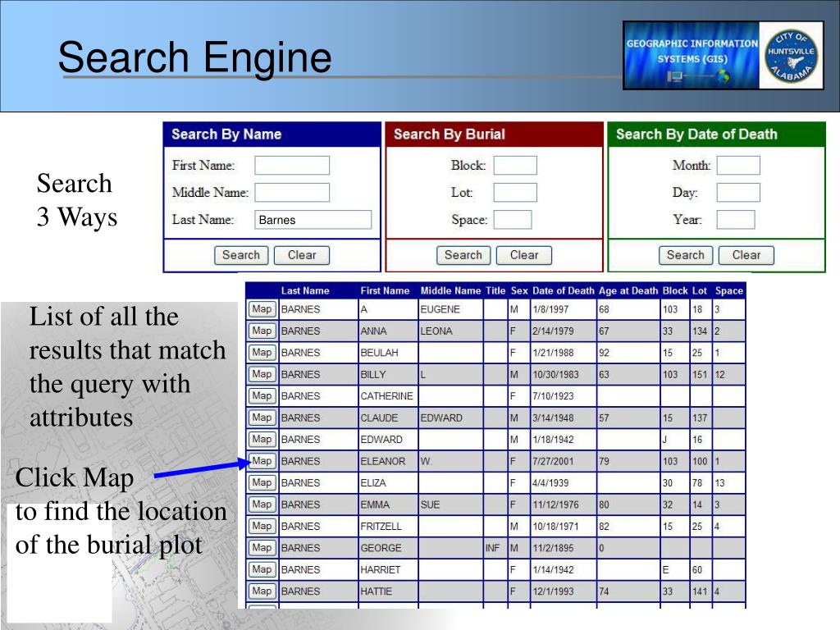Select the date cell 1/14/1942
The width and height of the screenshot is (840, 630).
[563, 570]
